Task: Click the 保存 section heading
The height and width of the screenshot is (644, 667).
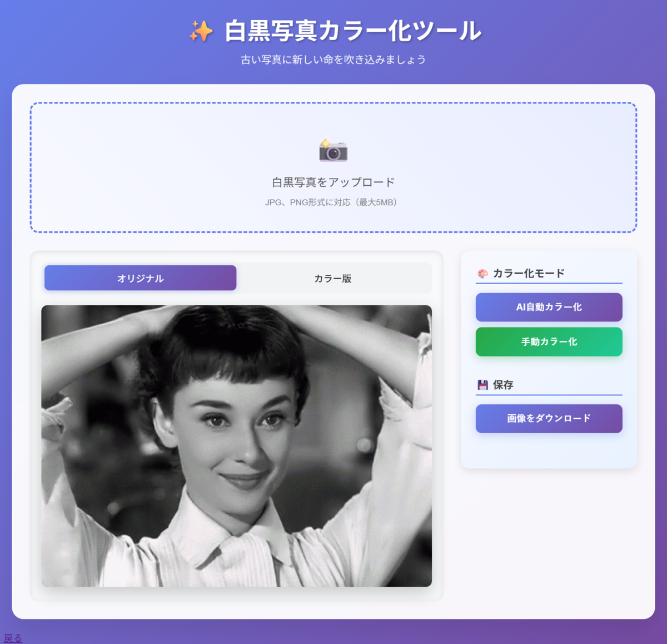Action: [503, 385]
